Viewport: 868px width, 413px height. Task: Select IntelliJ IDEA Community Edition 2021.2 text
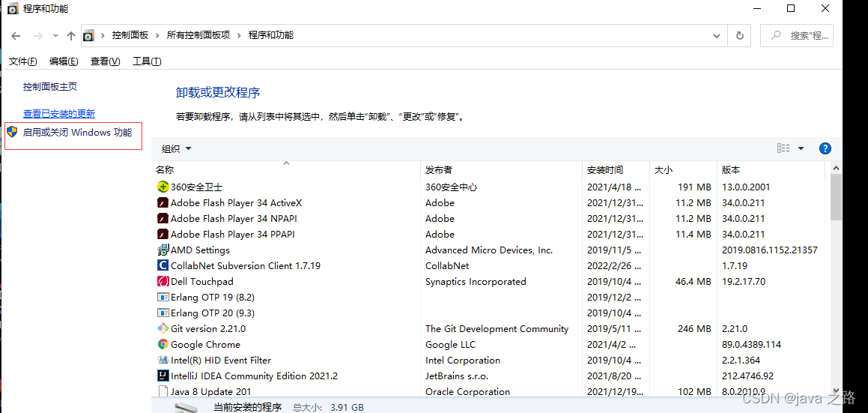254,376
